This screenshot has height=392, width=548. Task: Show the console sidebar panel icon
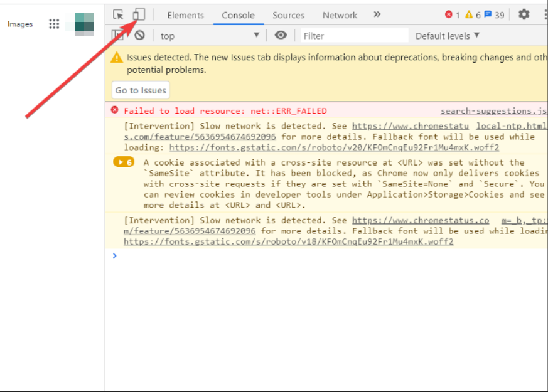pos(117,36)
